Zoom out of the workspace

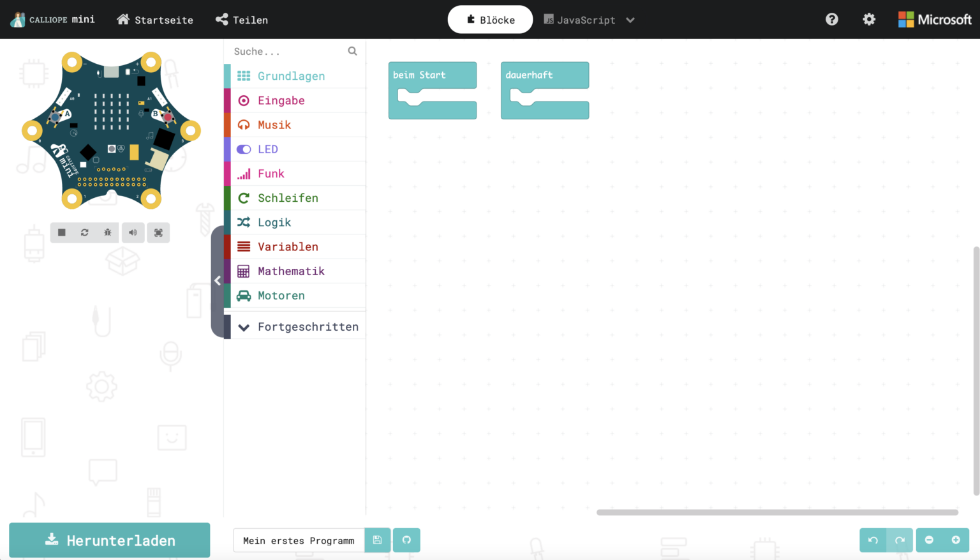[929, 540]
